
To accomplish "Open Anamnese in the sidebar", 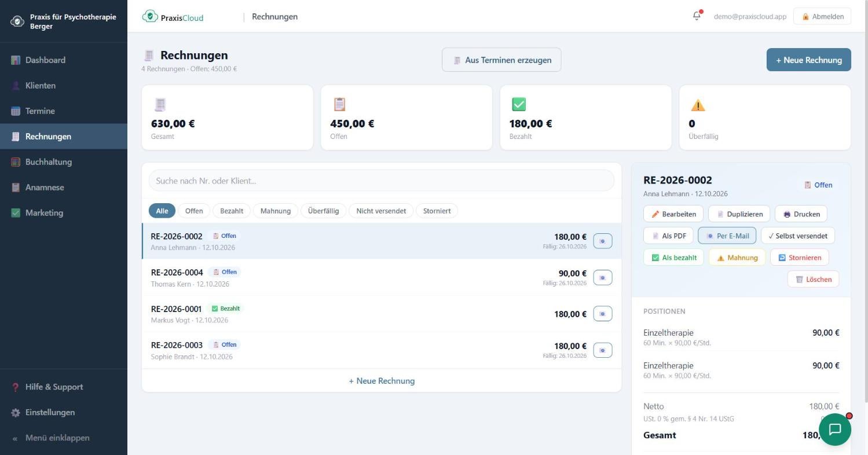I will pyautogui.click(x=64, y=188).
